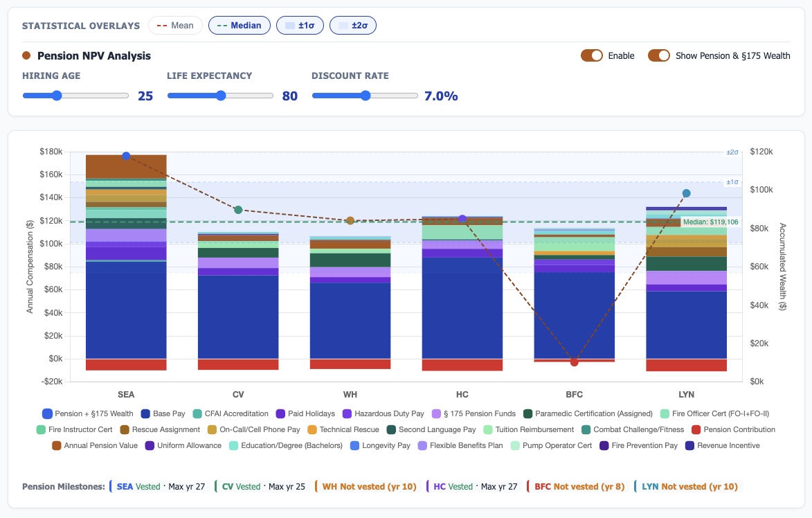812x518 pixels.
Task: Click the HC Pension Contribution red bar
Action: click(x=462, y=365)
